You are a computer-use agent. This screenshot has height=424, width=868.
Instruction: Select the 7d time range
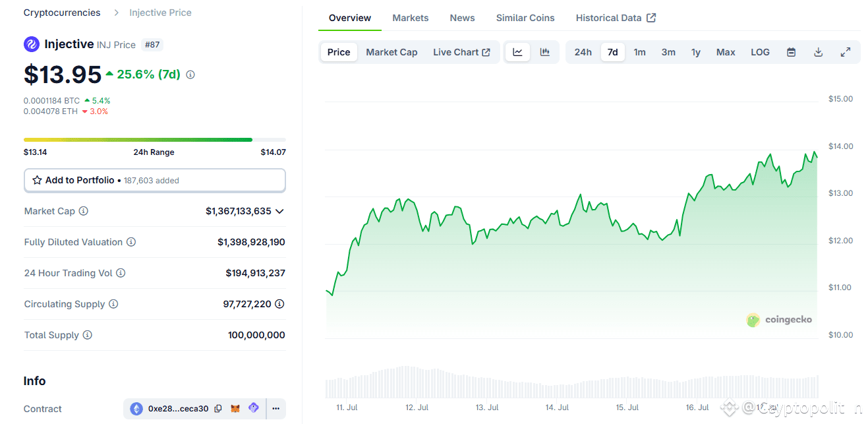pyautogui.click(x=613, y=52)
